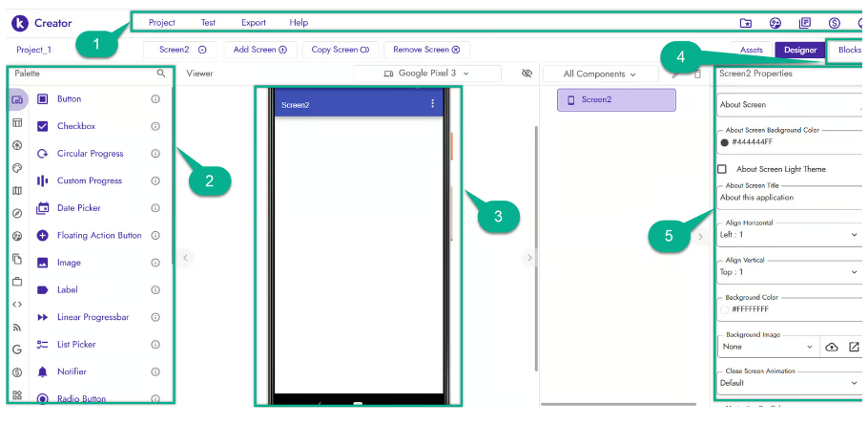This screenshot has height=424, width=868.
Task: Click the Date Picker component icon
Action: tap(42, 208)
